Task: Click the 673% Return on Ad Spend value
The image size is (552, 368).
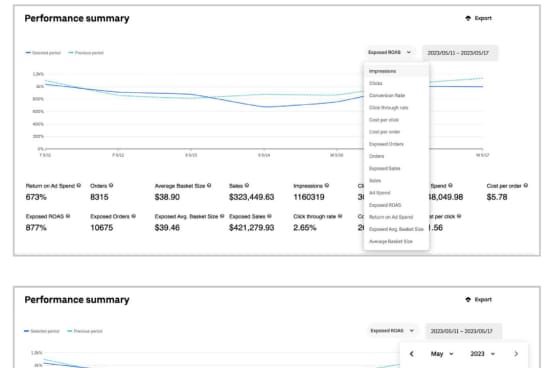Action: click(x=36, y=197)
